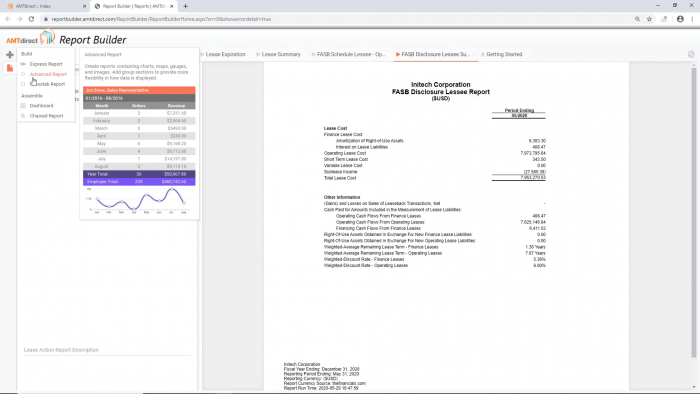Image resolution: width=700 pixels, height=394 pixels.
Task: Click the Jon Snow Sales Representative header
Action: pyautogui.click(x=139, y=90)
